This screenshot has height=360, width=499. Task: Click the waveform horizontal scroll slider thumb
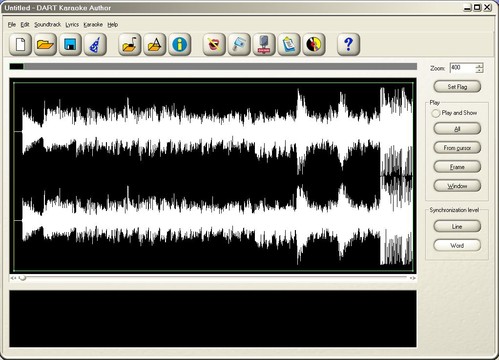[22, 278]
